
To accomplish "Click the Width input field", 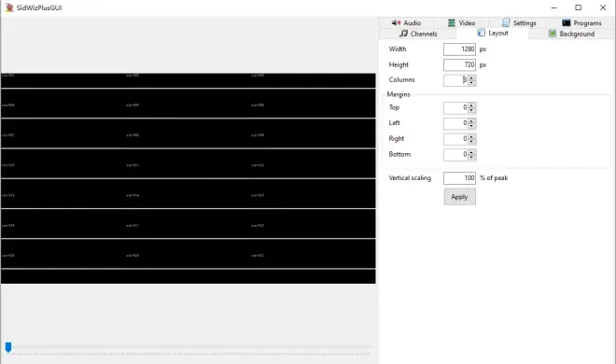I will pos(459,49).
